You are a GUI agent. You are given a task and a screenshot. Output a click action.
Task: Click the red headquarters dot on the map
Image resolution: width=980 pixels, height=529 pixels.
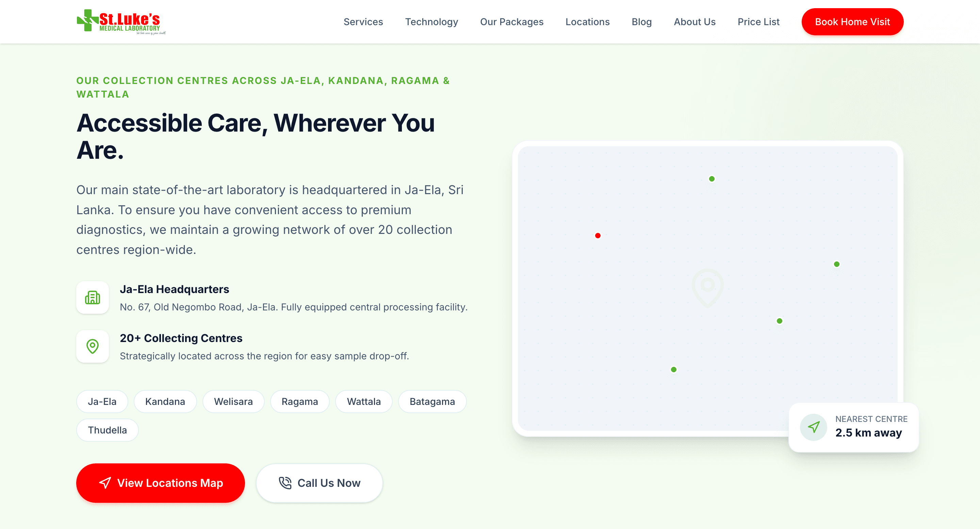pos(598,236)
